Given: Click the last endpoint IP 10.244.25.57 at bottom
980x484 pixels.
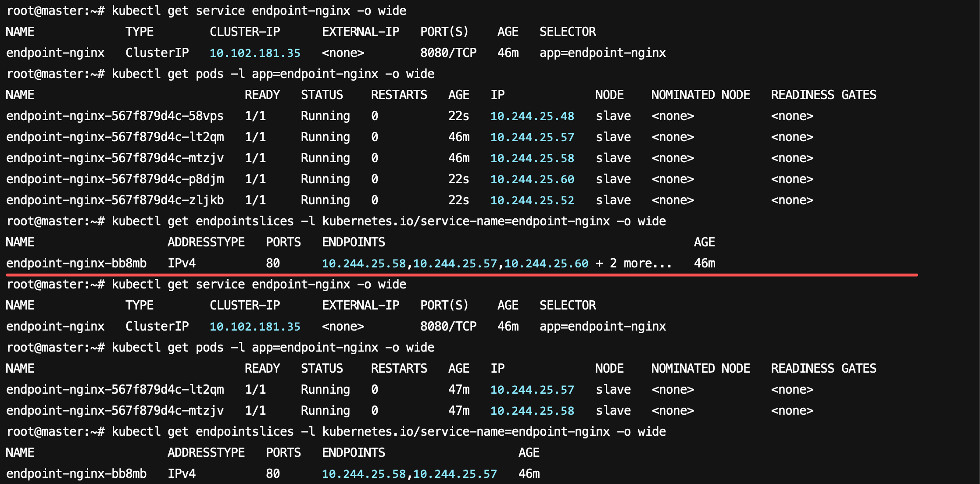Looking at the screenshot, I should pos(455,474).
